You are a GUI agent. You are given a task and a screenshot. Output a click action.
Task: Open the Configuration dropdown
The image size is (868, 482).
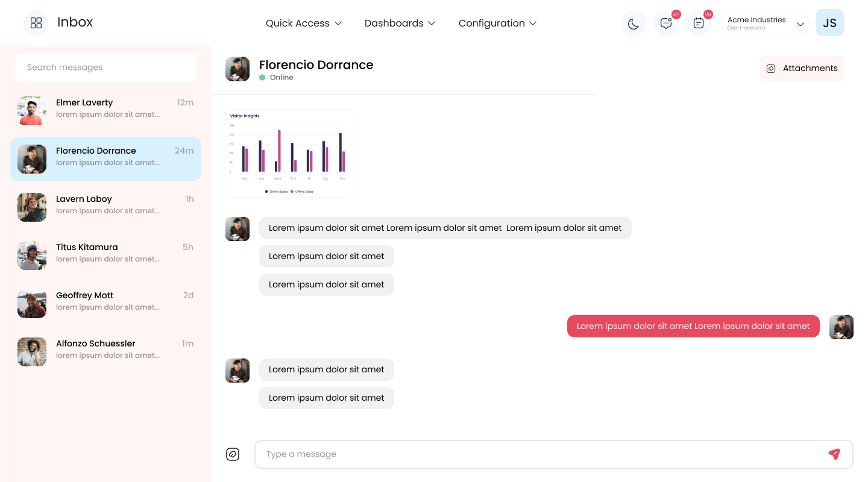[497, 23]
